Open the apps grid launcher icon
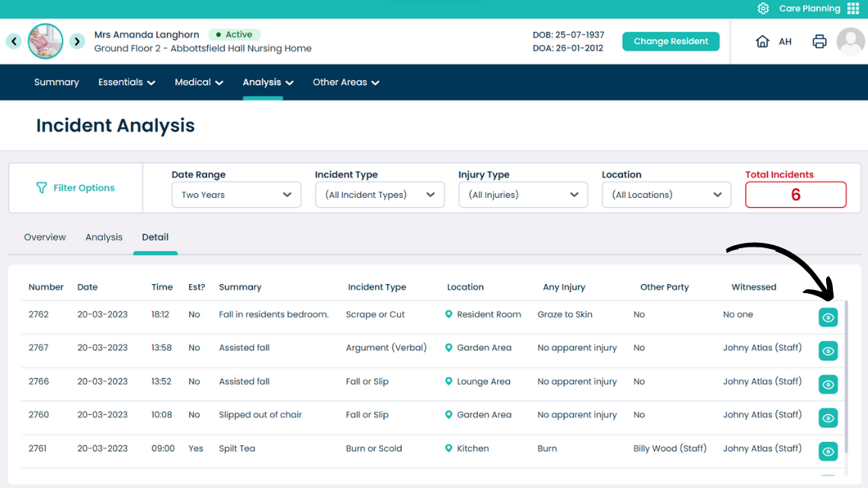This screenshot has height=488, width=868. tap(853, 8)
